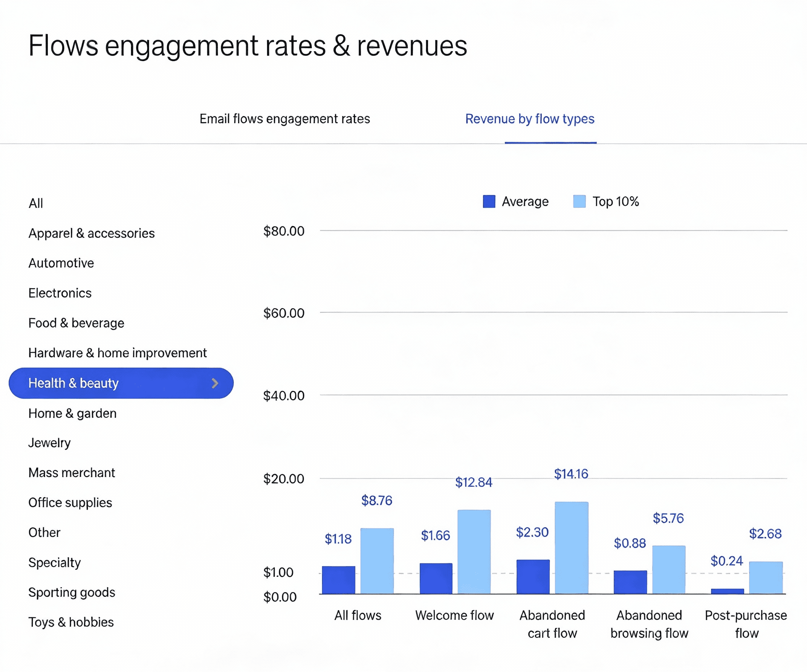Select Jewelry in the sidebar list
The height and width of the screenshot is (672, 807).
point(50,443)
